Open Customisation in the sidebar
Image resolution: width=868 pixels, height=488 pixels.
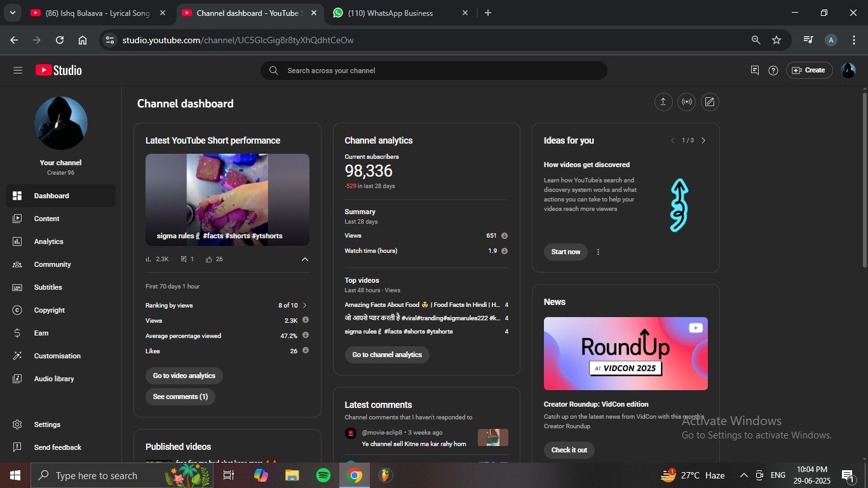[x=61, y=356]
